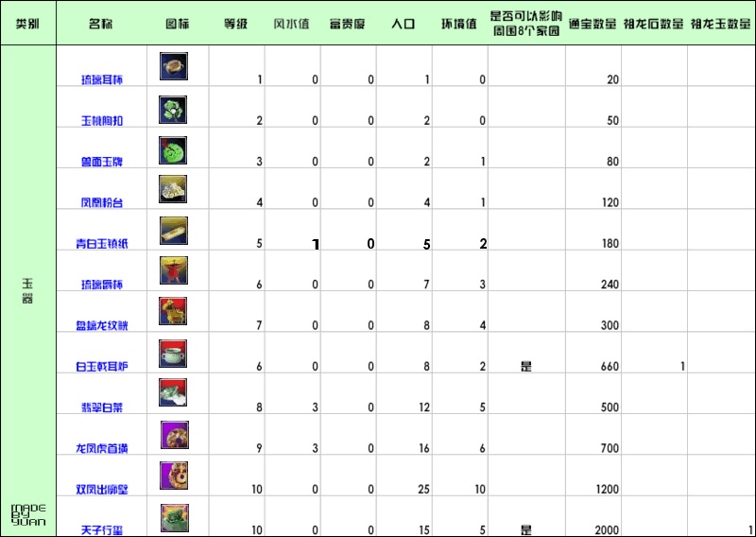Click 通宝数量 value 500 for 翡翠白菜
756x537 pixels.
(x=610, y=407)
